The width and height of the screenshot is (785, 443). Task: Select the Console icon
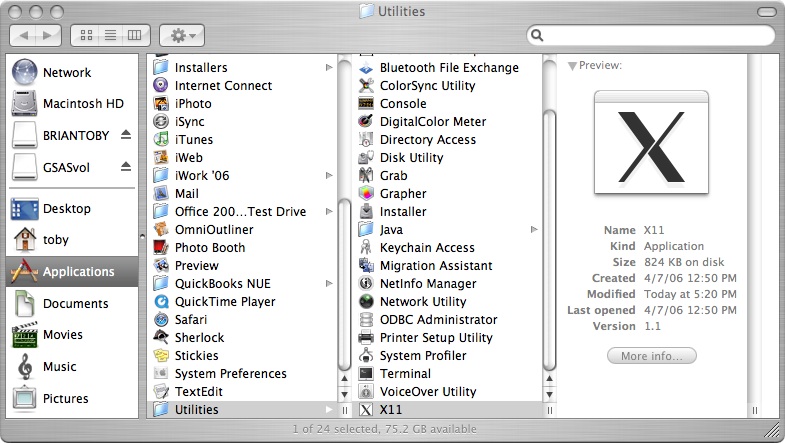tap(366, 104)
